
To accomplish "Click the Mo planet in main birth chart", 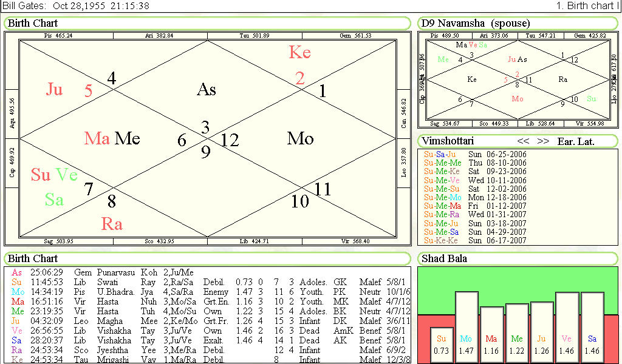I will click(x=300, y=138).
